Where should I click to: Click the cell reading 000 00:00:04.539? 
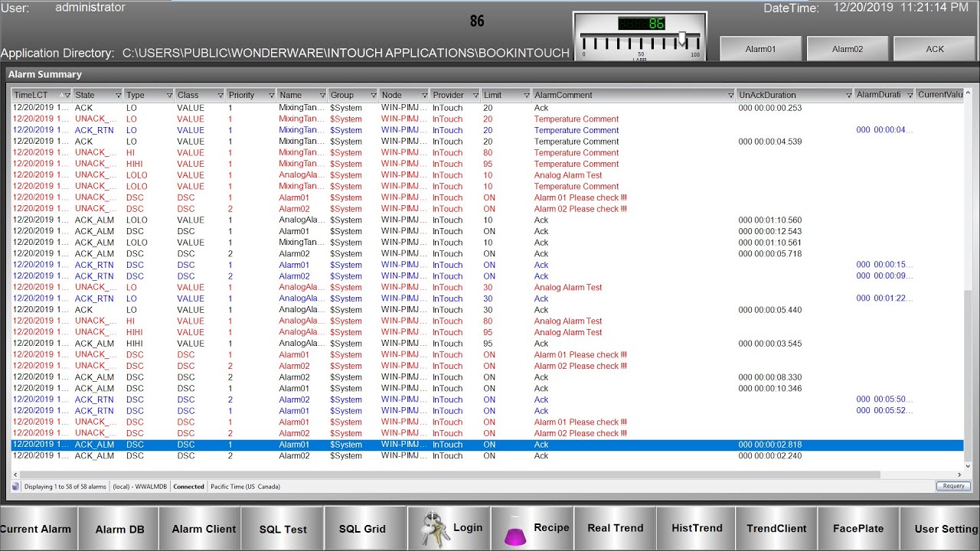pyautogui.click(x=769, y=142)
